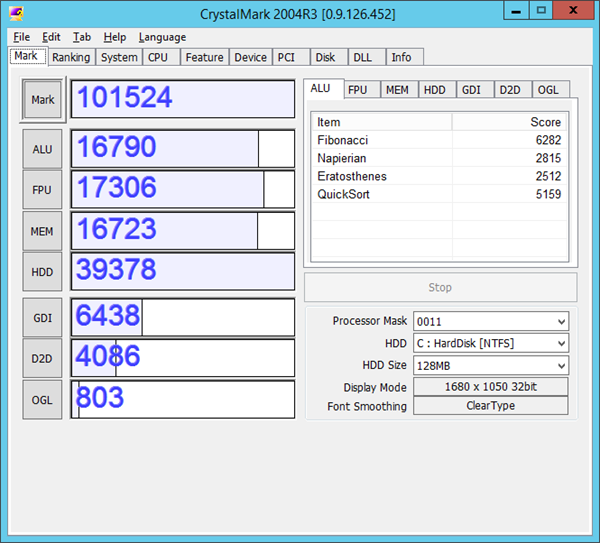This screenshot has width=600, height=543.
Task: Minimize the CrystalMark window
Action: click(516, 10)
